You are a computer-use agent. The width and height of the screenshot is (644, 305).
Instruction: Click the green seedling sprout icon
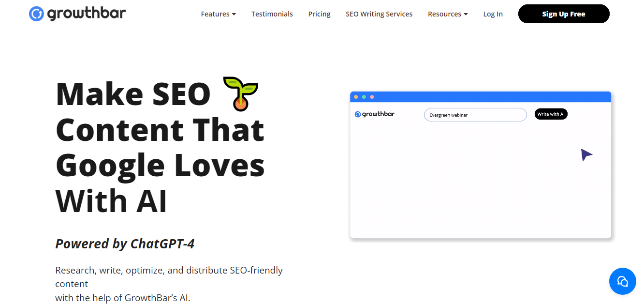(241, 93)
